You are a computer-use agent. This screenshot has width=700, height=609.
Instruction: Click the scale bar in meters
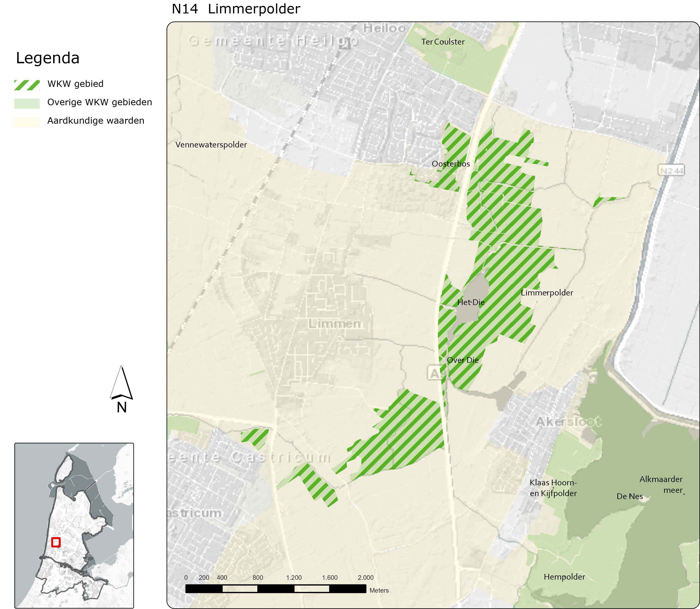pyautogui.click(x=275, y=589)
